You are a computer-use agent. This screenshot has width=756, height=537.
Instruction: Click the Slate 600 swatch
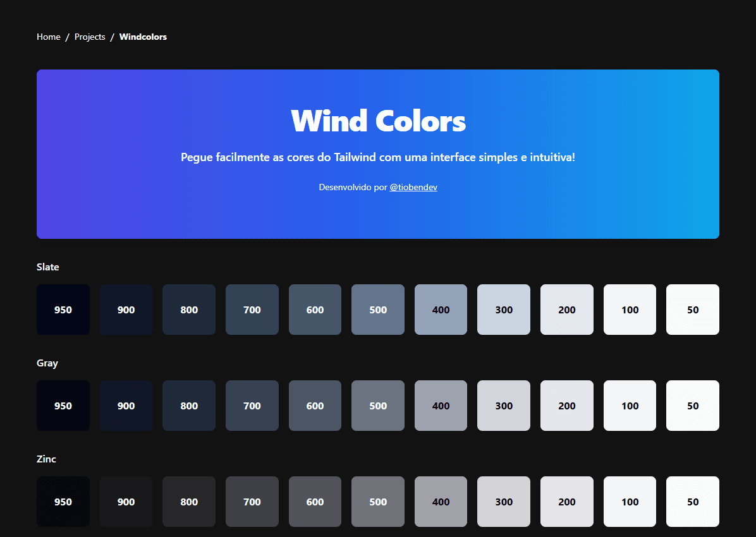tap(315, 310)
